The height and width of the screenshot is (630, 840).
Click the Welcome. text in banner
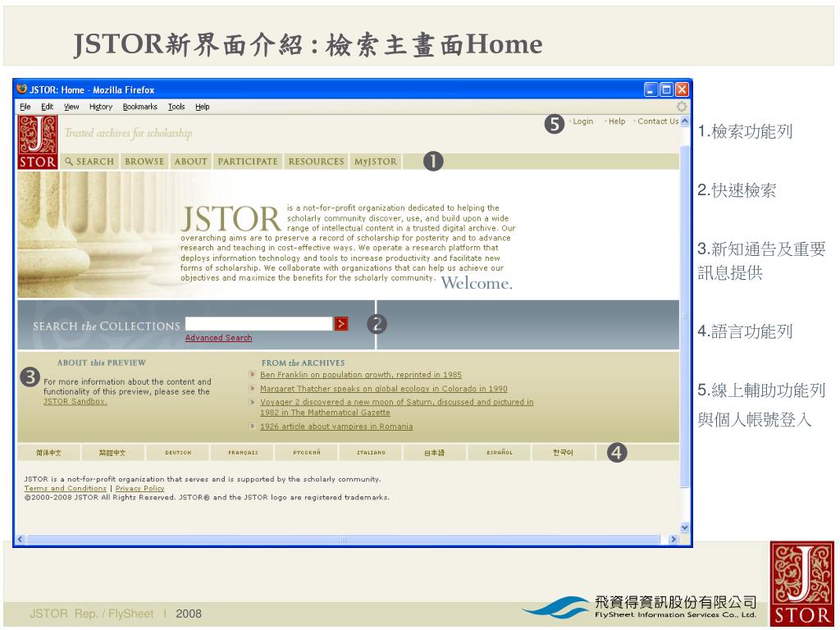point(477,283)
